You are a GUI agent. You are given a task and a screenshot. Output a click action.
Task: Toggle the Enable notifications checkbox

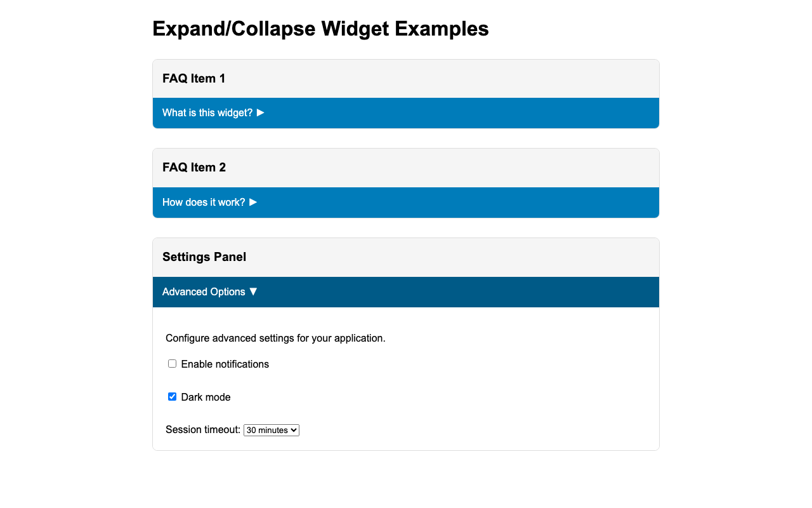(x=171, y=363)
